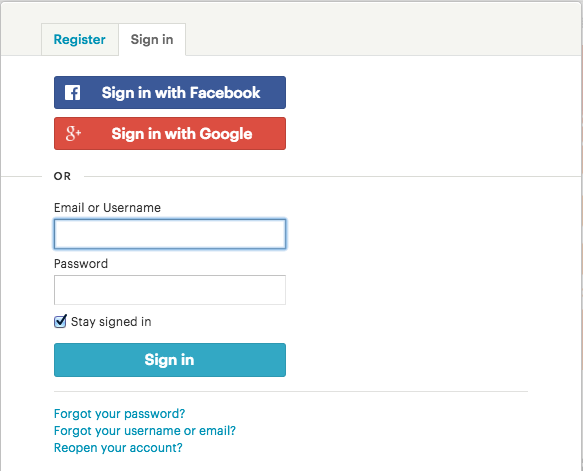583x471 pixels.
Task: Submit with the teal Sign in button
Action: (x=170, y=360)
